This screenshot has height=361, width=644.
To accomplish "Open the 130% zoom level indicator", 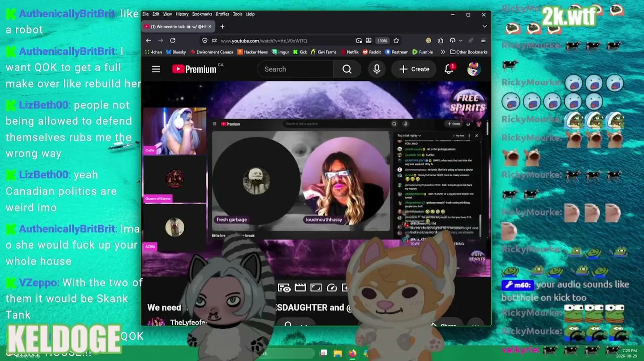I will [382, 41].
